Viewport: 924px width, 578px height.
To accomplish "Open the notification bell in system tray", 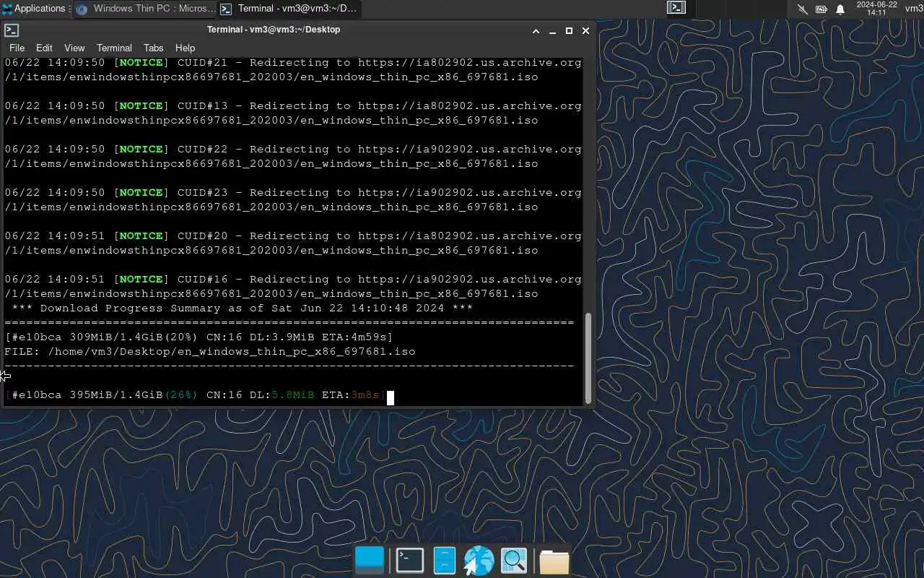I will pyautogui.click(x=840, y=9).
